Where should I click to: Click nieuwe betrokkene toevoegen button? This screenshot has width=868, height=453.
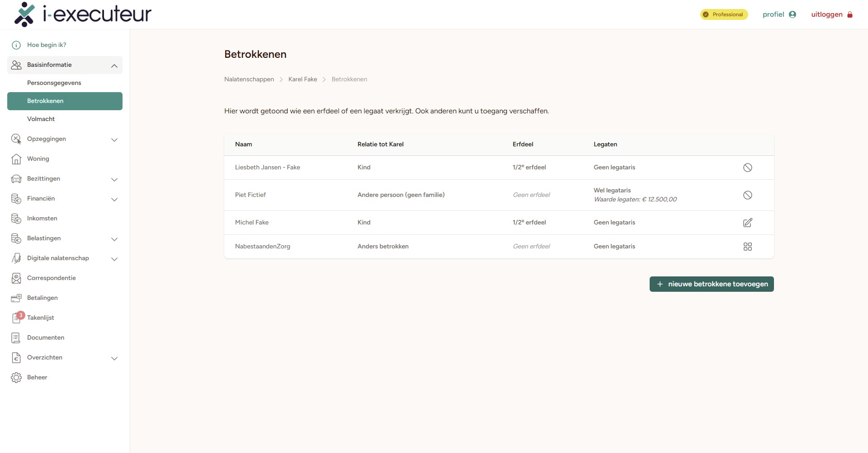tap(712, 284)
